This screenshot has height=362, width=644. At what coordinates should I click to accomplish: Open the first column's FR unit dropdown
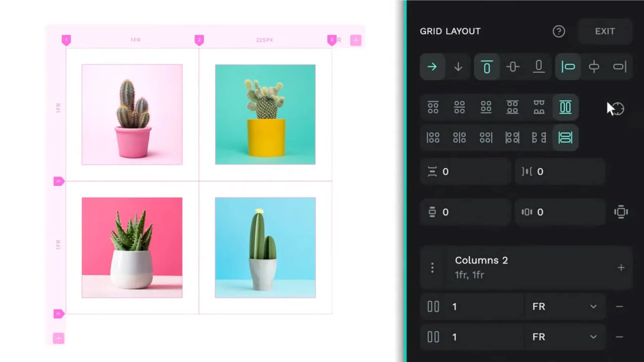[565, 306]
